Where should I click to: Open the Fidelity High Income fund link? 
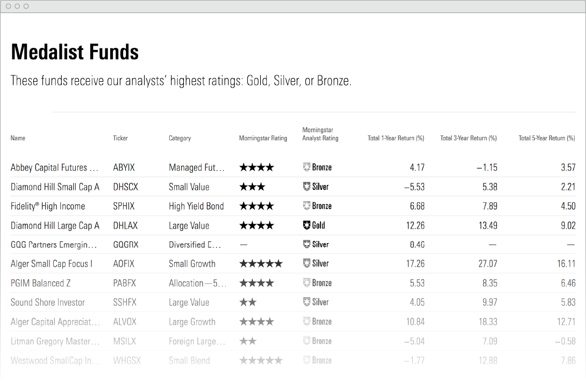pos(48,206)
